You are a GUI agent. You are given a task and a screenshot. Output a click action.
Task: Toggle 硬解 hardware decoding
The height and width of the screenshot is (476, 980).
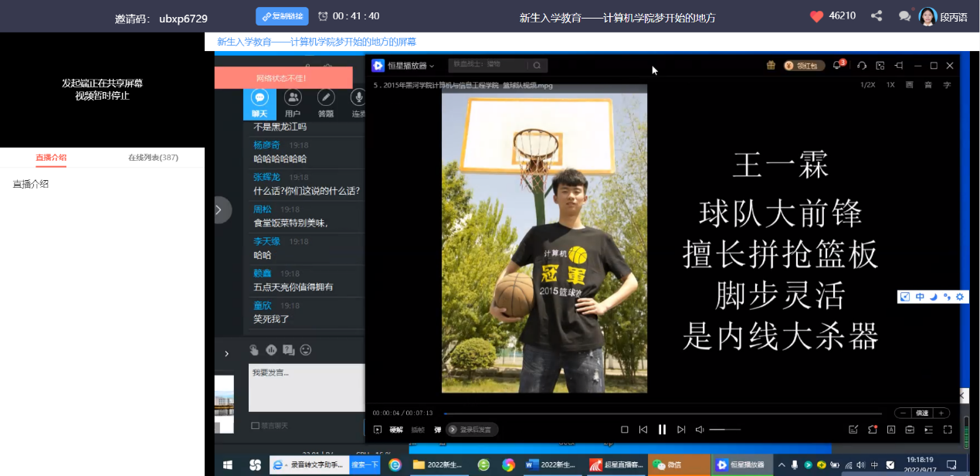click(395, 430)
